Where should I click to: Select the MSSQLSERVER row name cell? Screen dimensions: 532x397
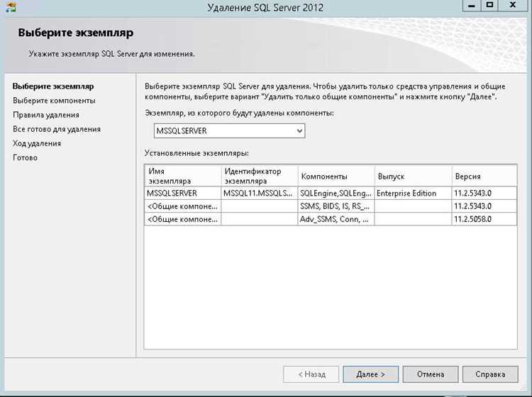pyautogui.click(x=183, y=194)
